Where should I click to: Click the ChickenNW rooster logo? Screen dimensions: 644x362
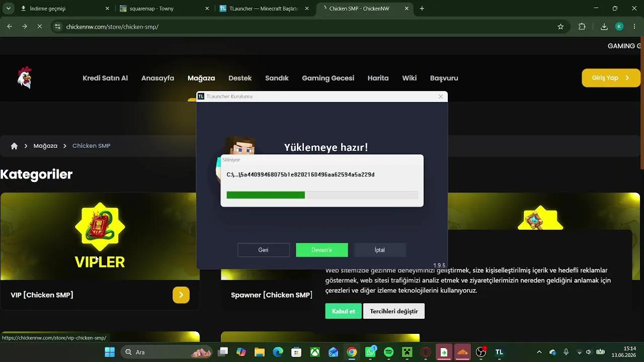(x=24, y=78)
